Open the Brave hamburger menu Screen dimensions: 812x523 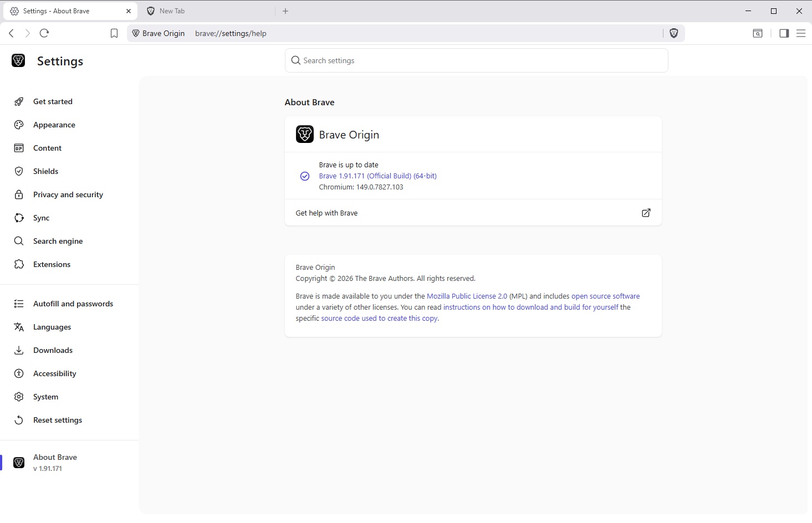click(801, 33)
